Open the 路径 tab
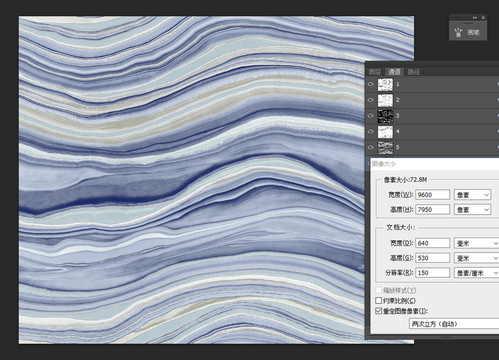Viewport: 499px width, 360px height. coord(414,72)
